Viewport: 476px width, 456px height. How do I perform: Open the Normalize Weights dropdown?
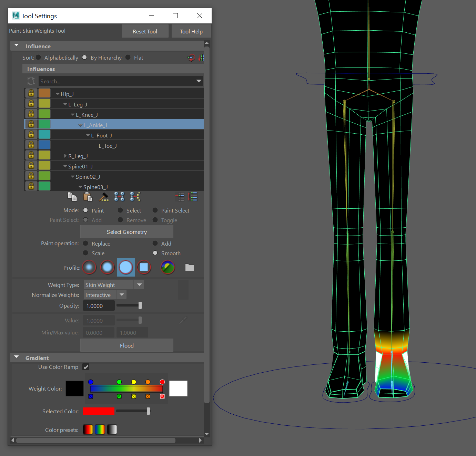click(x=122, y=295)
